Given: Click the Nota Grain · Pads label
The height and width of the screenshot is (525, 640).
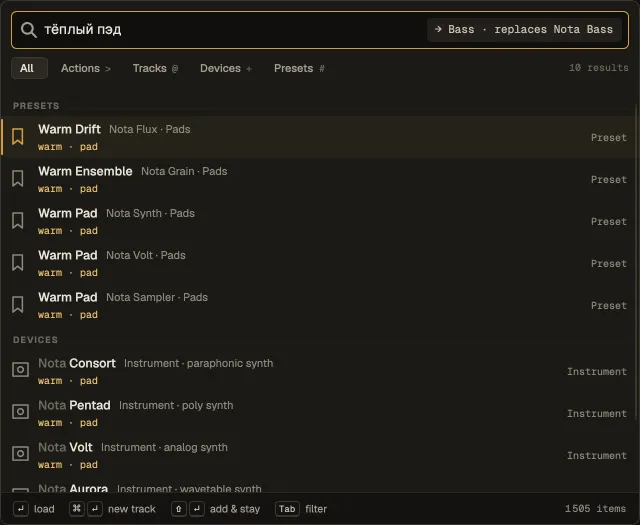Looking at the screenshot, I should [184, 171].
